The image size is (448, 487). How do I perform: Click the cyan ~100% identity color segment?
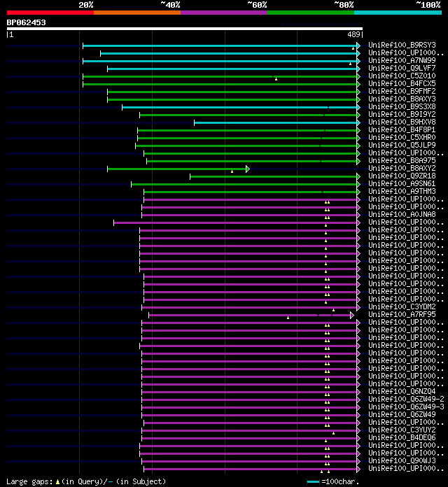pyautogui.click(x=398, y=13)
